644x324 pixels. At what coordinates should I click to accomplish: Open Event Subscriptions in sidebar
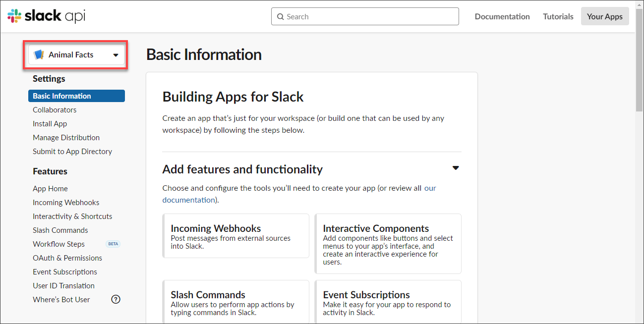tap(65, 272)
